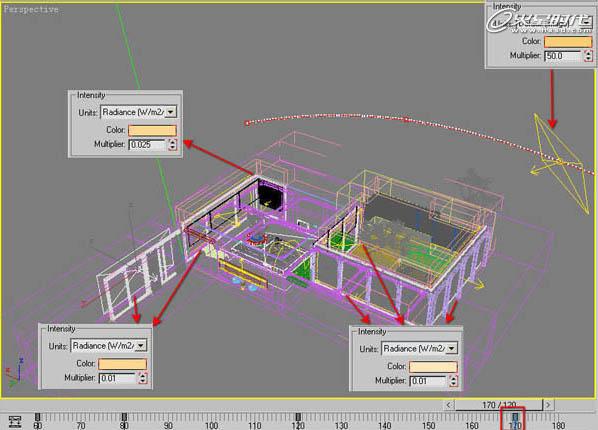The height and width of the screenshot is (430, 598).
Task: Grab the time slider showing 170 / 120
Action: [x=498, y=405]
